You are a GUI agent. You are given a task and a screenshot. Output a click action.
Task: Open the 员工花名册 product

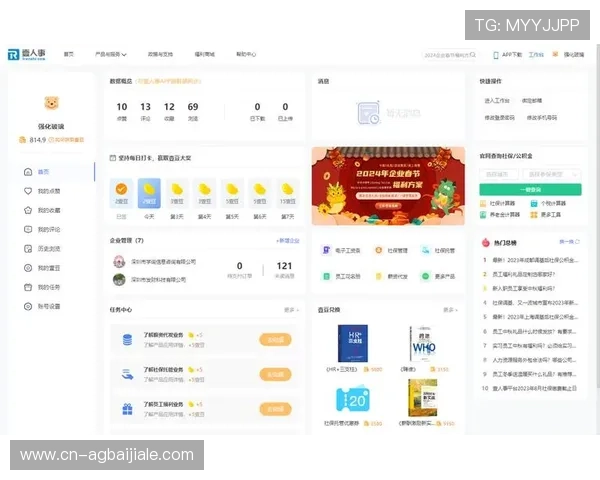pos(341,276)
